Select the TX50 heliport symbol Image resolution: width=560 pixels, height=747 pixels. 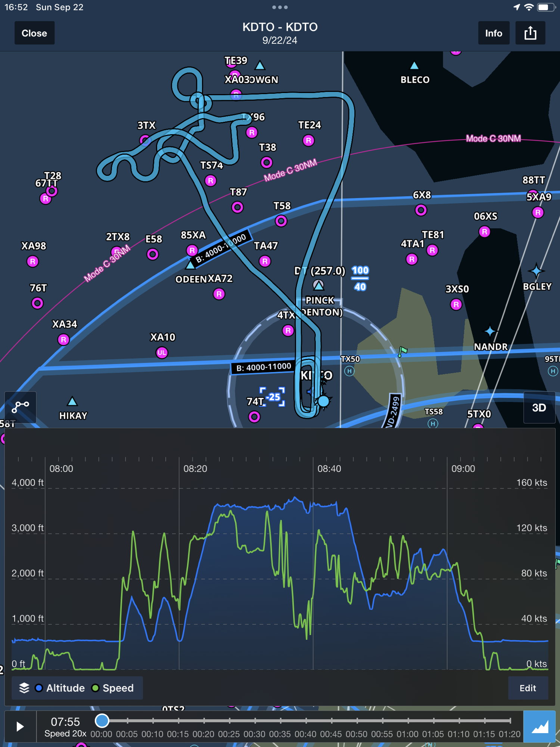349,371
